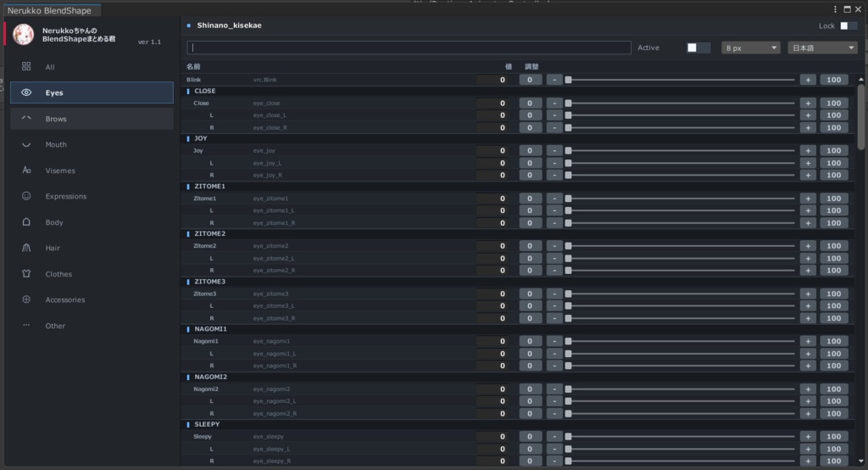Switch to the Brows category

pos(92,119)
